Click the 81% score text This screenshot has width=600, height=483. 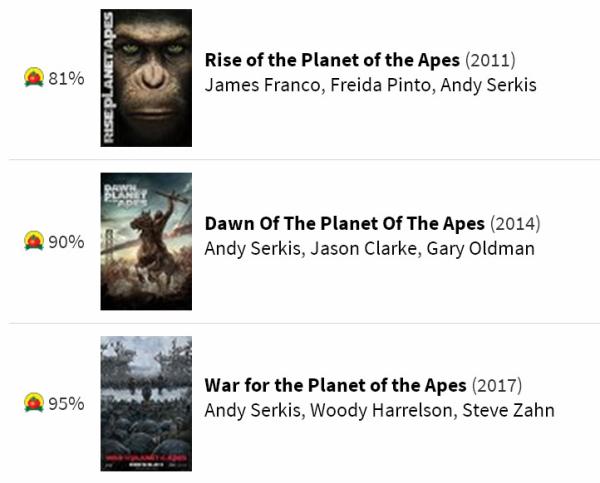[x=66, y=79]
